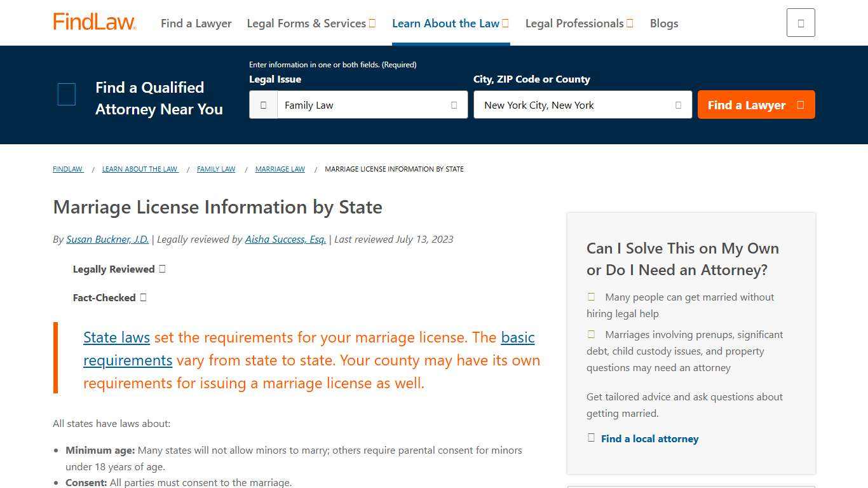Open the Family Law issue dropdown
The image size is (868, 488).
tap(454, 105)
